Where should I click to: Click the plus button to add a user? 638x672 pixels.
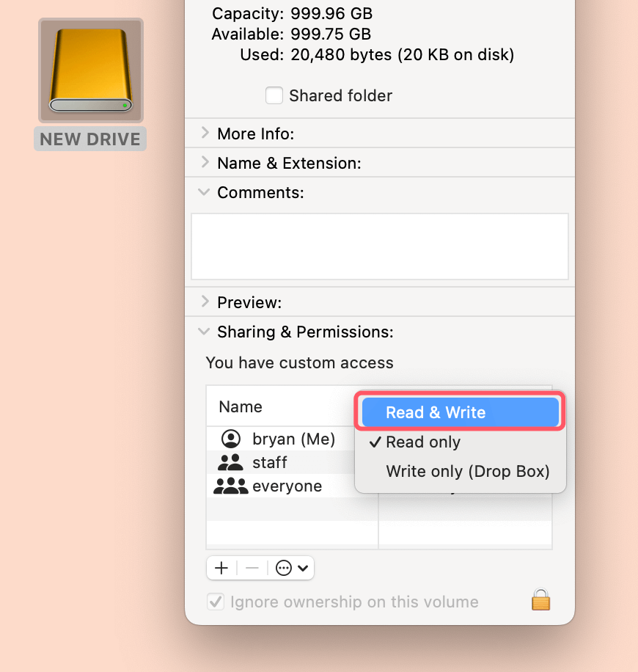(x=221, y=568)
